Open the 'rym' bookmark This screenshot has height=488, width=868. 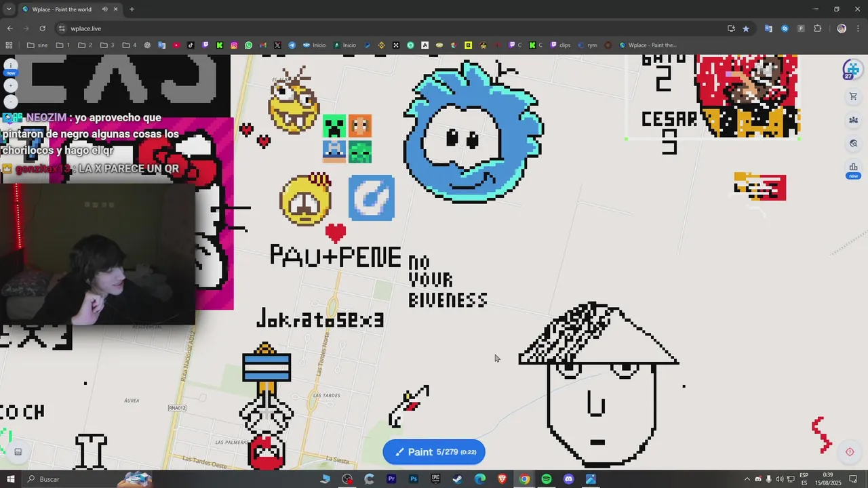pos(587,45)
